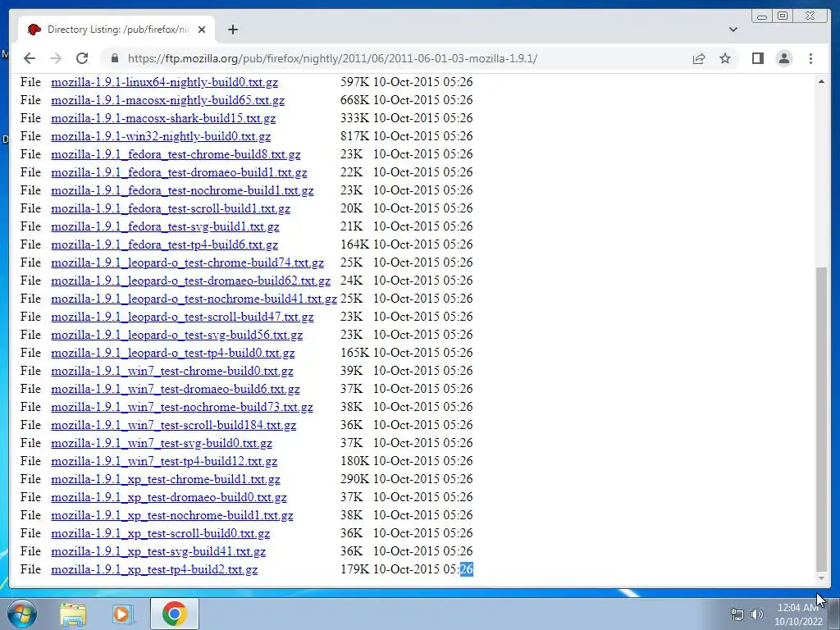Viewport: 840px width, 630px height.
Task: Expand the tab search chevron
Action: (733, 30)
